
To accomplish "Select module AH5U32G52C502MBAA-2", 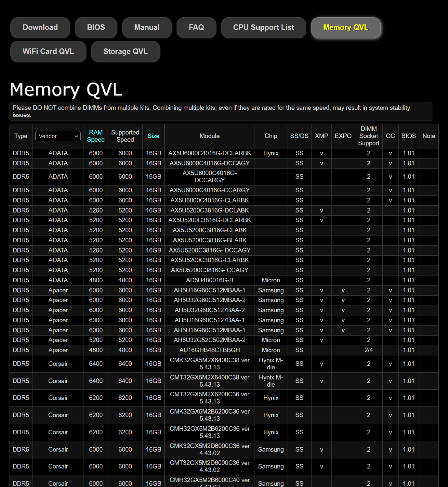I will tap(210, 340).
